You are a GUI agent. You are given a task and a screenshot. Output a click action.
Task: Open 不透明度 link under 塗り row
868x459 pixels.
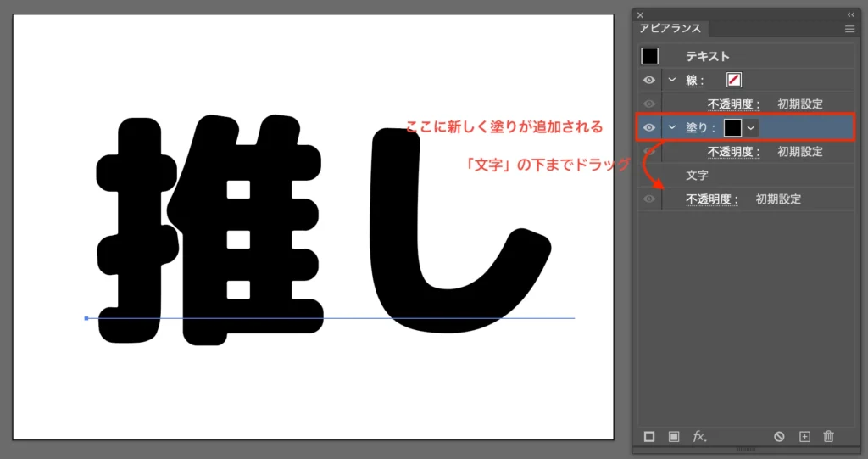point(733,151)
